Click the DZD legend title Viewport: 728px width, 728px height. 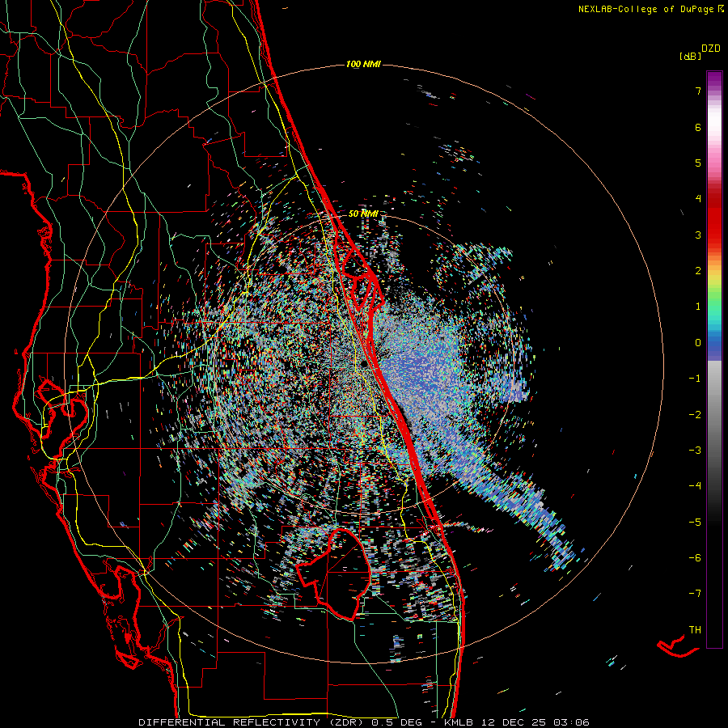(711, 49)
